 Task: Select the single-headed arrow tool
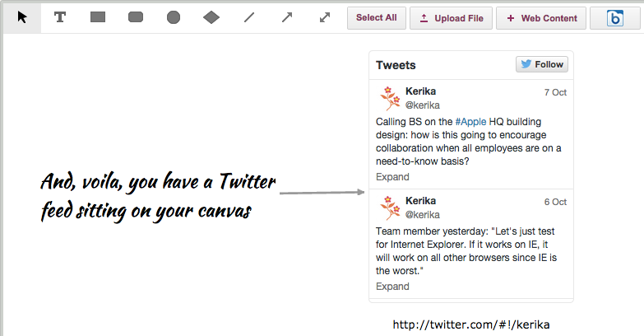tap(287, 17)
